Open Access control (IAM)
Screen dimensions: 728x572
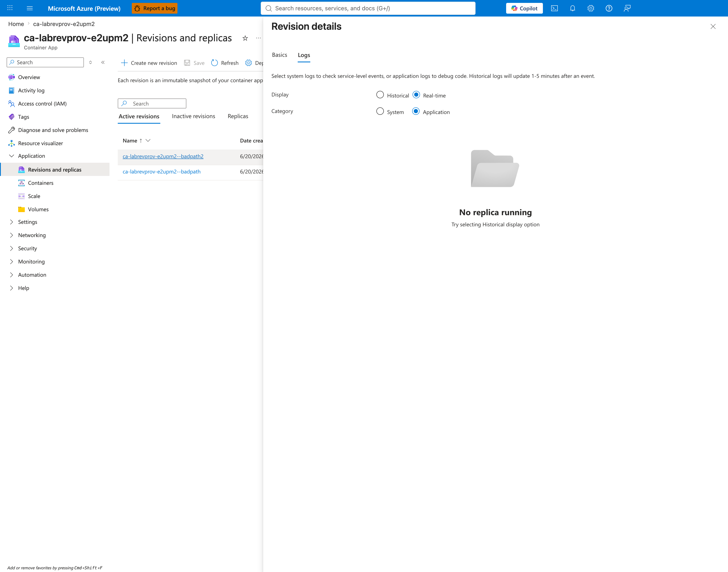42,103
